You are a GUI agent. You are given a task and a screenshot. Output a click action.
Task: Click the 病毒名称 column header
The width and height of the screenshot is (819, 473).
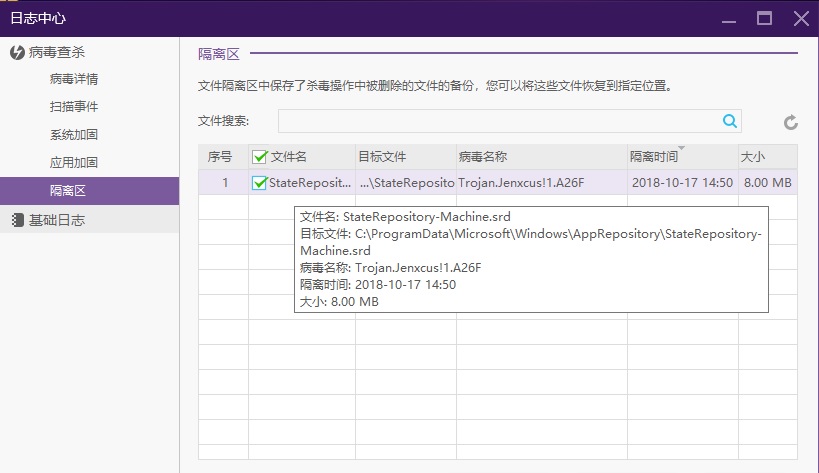[x=542, y=157]
